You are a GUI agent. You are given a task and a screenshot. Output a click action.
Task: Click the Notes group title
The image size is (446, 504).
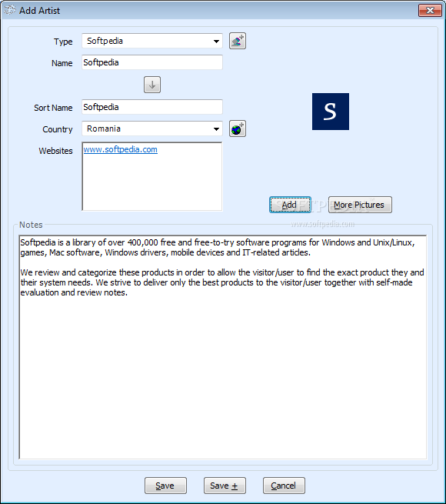[x=31, y=225]
